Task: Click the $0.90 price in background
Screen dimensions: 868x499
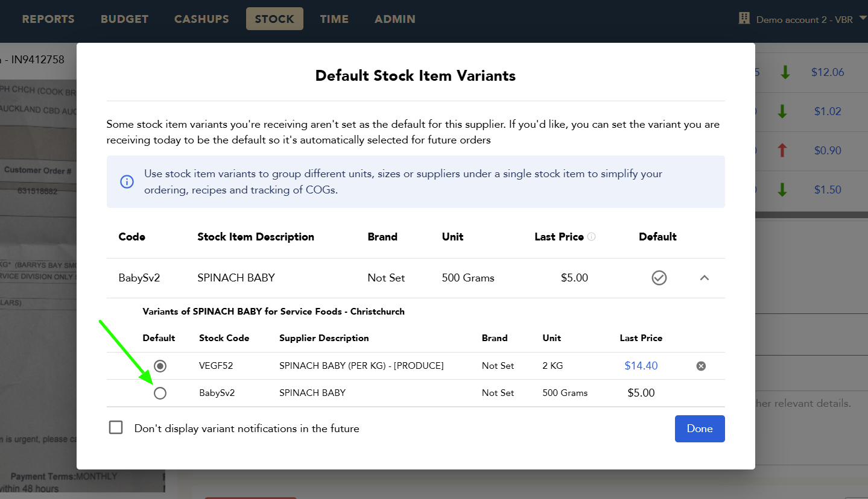Action: click(828, 151)
